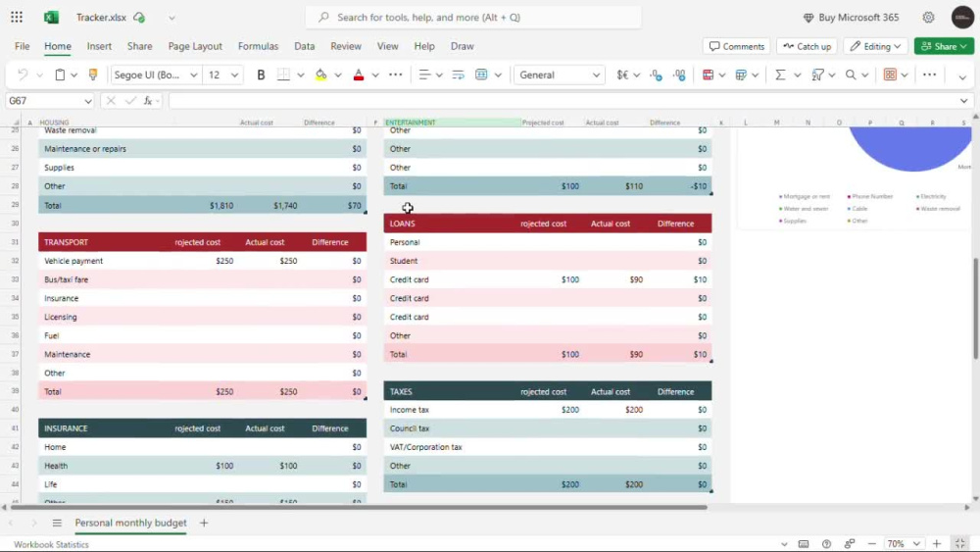Click the text alignment icon
980x552 pixels.
[424, 75]
